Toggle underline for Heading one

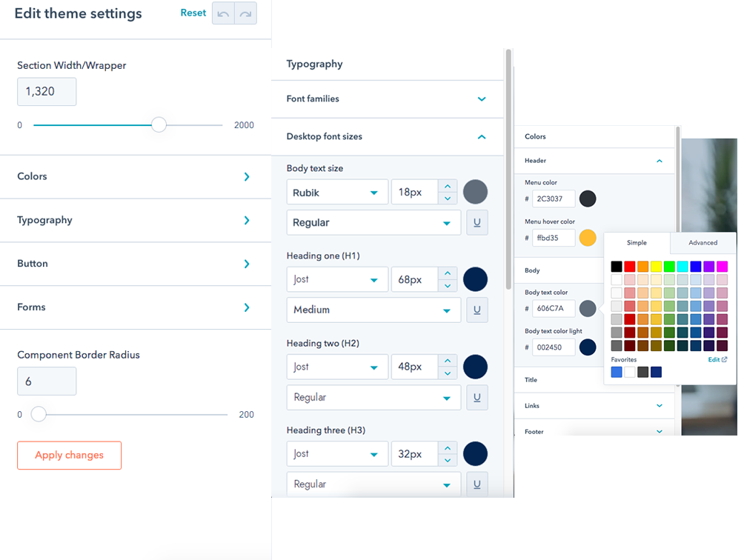[x=477, y=310]
